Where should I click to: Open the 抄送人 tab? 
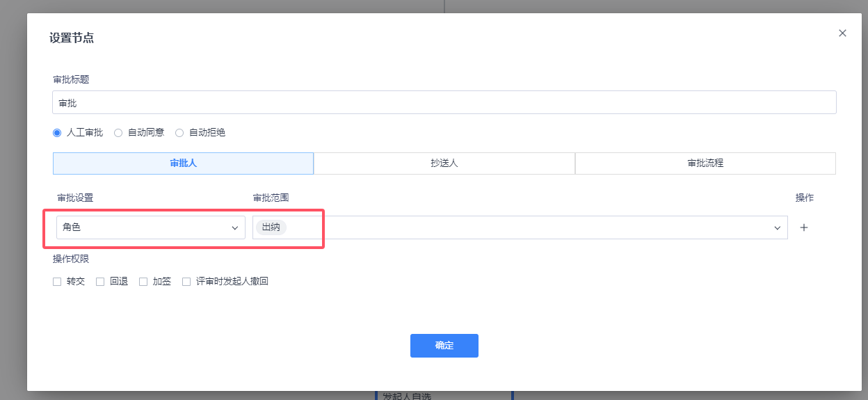444,163
